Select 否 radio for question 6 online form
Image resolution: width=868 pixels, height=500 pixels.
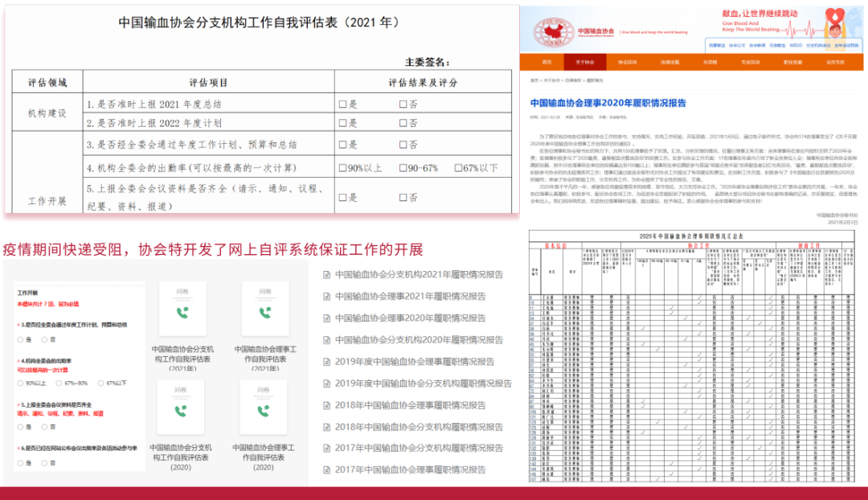click(46, 463)
